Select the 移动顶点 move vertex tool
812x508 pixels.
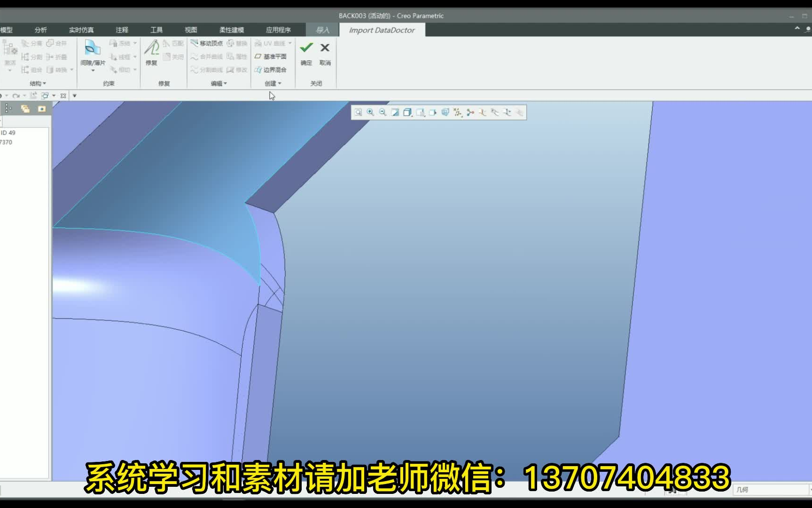(207, 43)
